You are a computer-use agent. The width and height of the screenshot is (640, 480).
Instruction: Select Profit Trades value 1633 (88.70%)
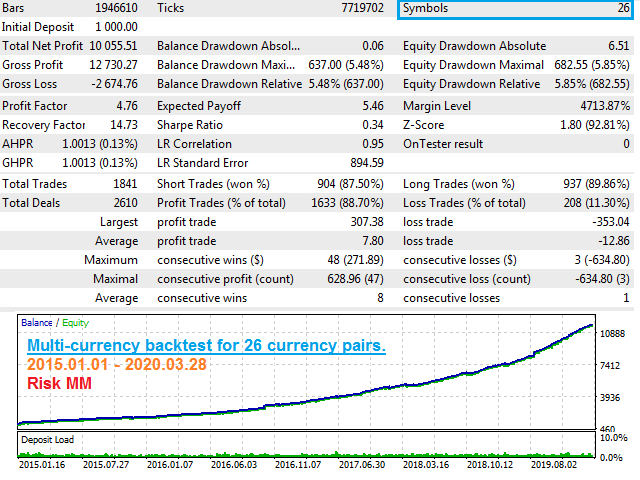tap(347, 203)
